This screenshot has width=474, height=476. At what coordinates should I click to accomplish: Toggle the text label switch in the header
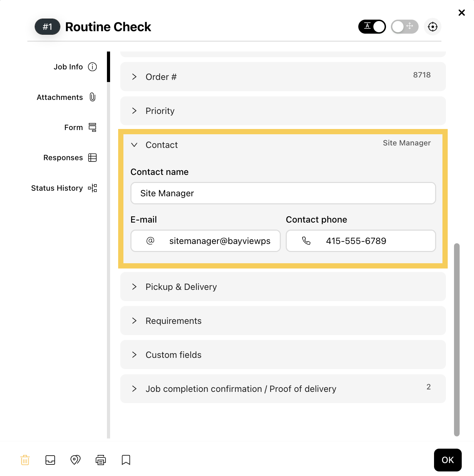click(x=372, y=27)
